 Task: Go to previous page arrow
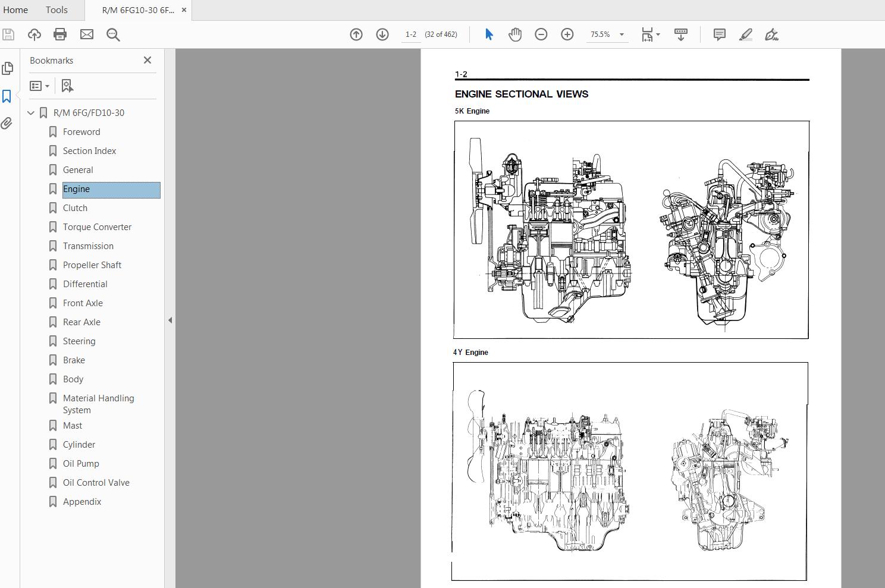[x=356, y=34]
